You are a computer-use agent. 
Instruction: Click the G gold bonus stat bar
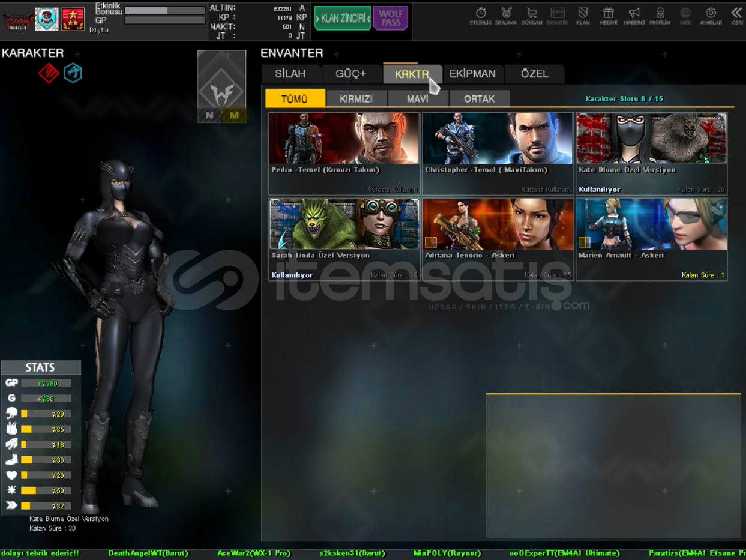pos(46,399)
